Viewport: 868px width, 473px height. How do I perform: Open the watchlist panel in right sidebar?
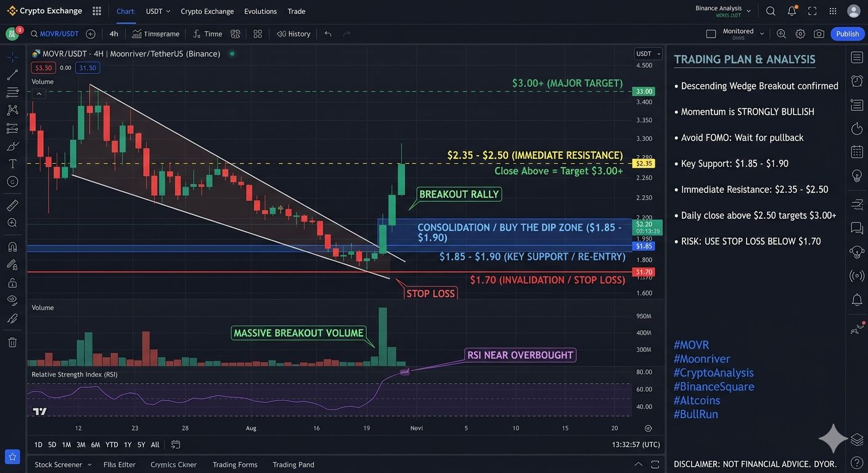857,57
